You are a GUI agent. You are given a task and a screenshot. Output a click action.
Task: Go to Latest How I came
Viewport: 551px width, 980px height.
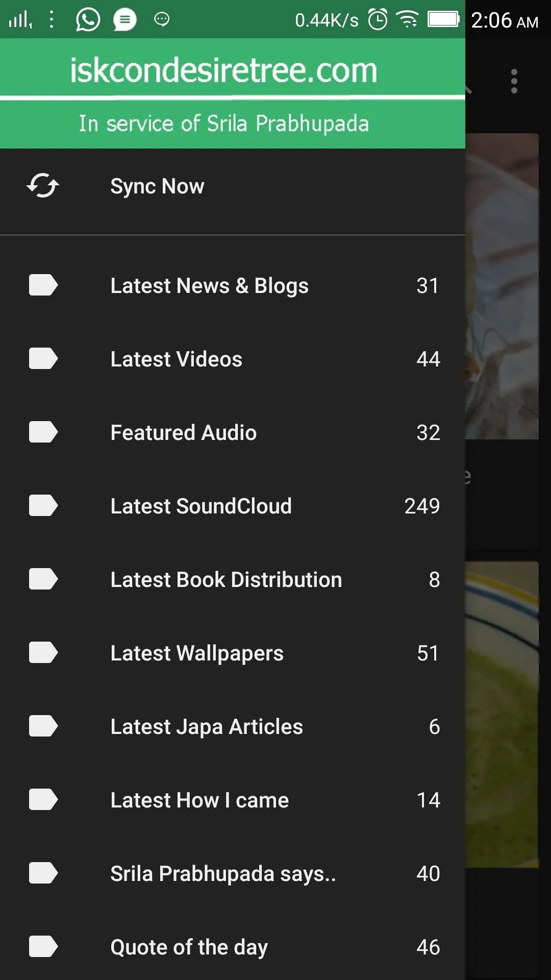199,800
